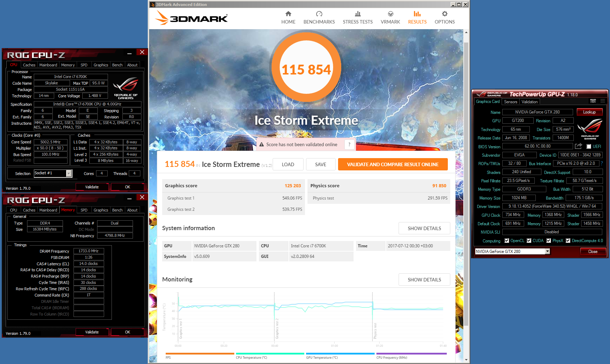
Task: Click Validate and Compare Result Online button
Action: pyautogui.click(x=393, y=164)
